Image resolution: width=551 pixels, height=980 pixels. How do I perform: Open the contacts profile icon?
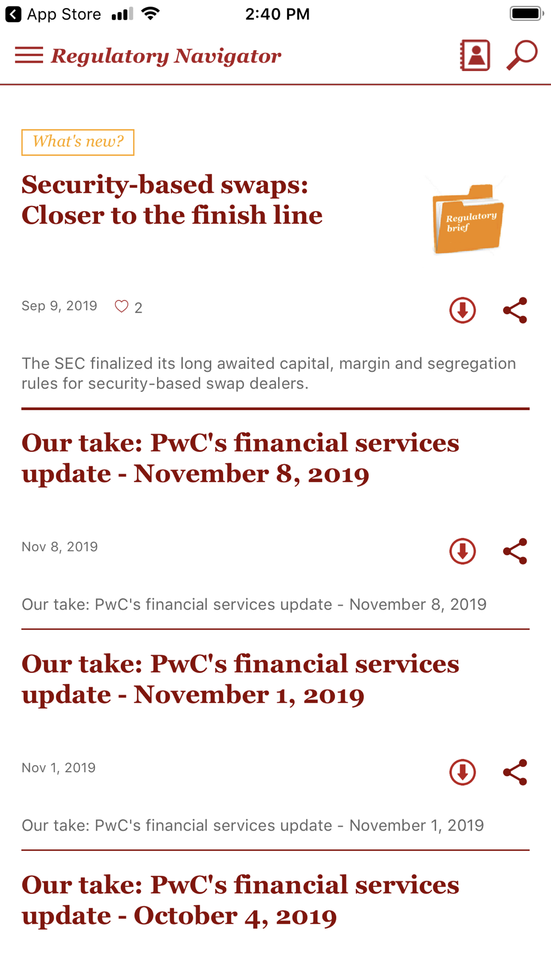coord(475,55)
